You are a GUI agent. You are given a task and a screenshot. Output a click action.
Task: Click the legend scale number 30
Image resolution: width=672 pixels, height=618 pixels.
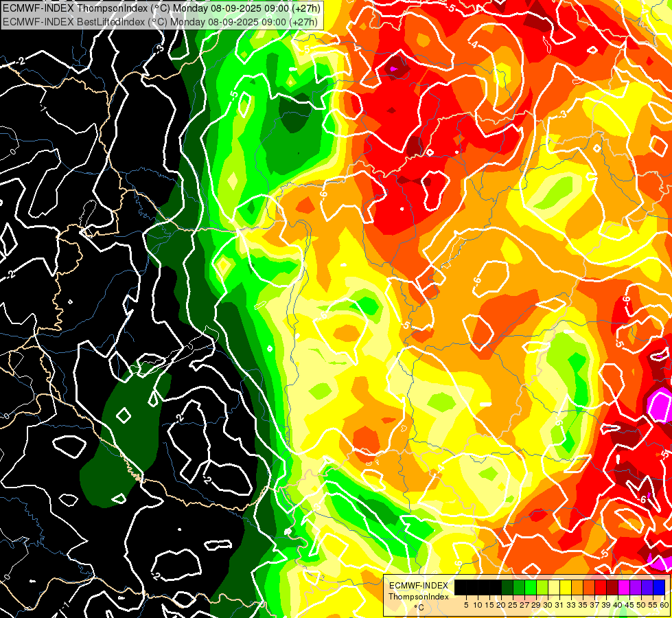pyautogui.click(x=548, y=605)
